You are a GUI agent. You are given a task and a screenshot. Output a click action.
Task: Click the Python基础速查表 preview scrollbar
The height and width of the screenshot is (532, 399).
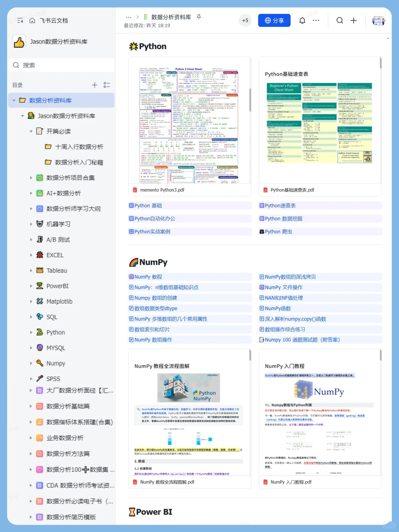click(381, 63)
